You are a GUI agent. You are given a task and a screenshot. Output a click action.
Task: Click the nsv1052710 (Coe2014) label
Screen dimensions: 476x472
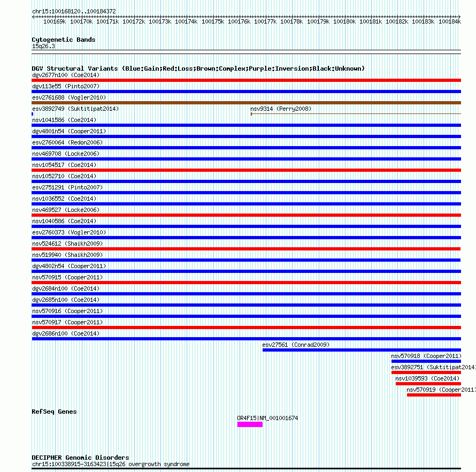point(64,176)
